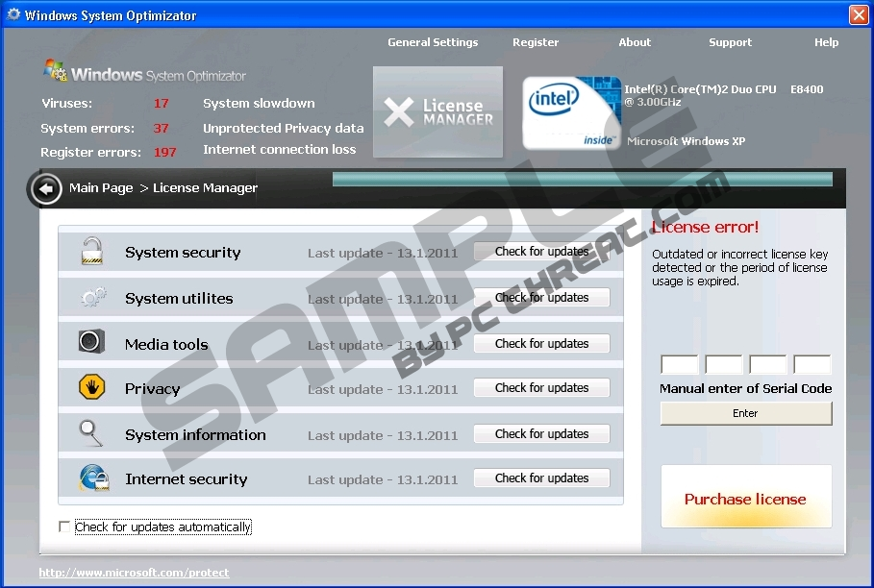Click the License error! heading
Screen dimensions: 874x588
pos(705,227)
